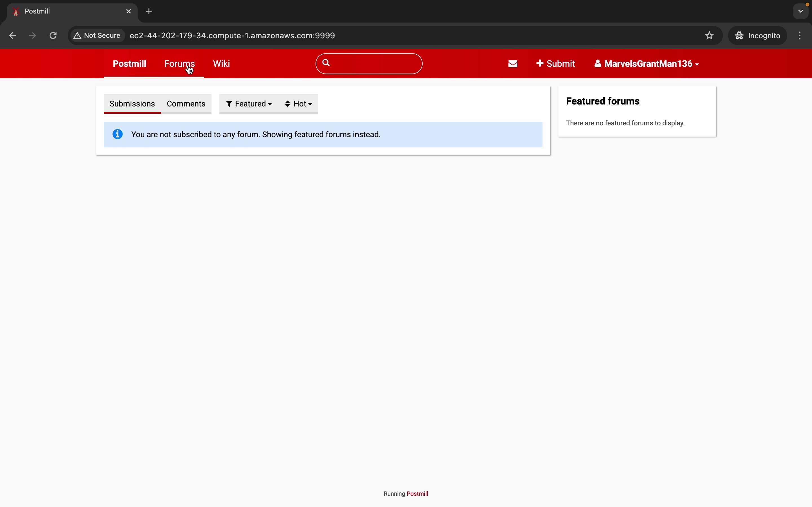
Task: Expand the Hot sorting dropdown
Action: 299,104
